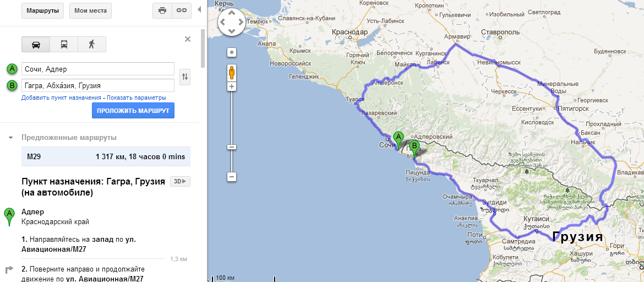Click green A marker beside Адлер step

9,216
